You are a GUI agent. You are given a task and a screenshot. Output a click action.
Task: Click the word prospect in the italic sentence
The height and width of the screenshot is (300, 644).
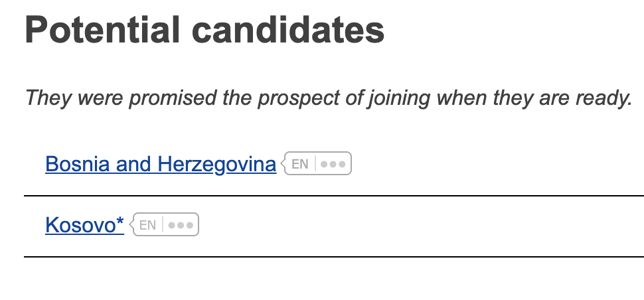tap(301, 100)
